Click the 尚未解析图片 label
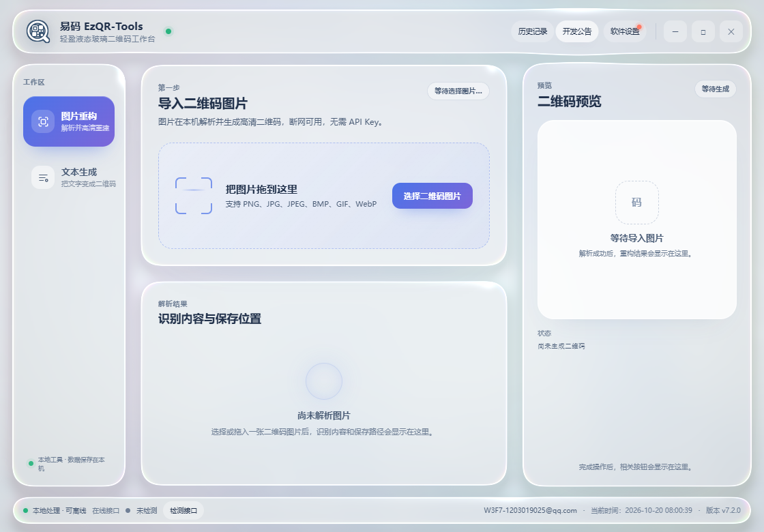 click(324, 415)
